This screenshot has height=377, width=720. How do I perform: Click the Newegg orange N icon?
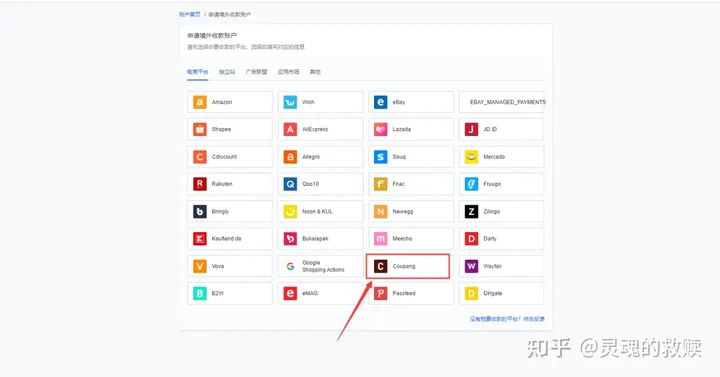pos(380,211)
